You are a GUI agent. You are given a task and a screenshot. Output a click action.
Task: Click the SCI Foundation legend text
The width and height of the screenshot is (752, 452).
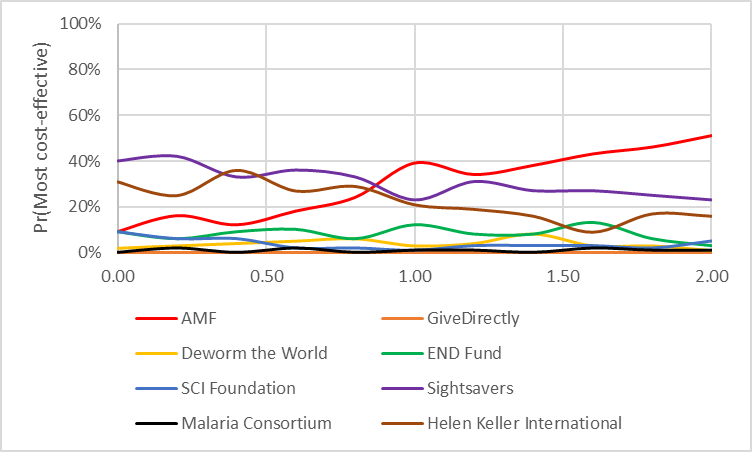click(236, 387)
